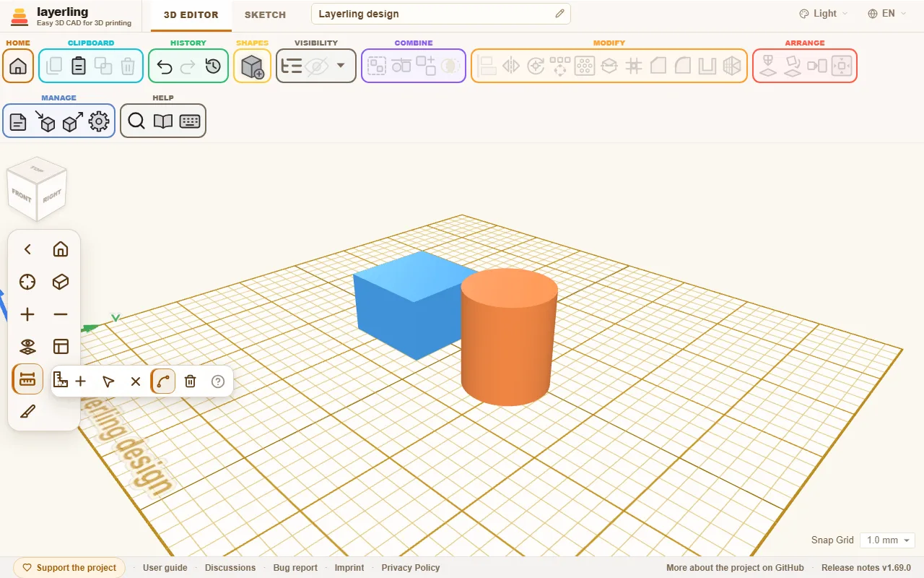Image resolution: width=924 pixels, height=578 pixels.
Task: Click the paste clipboard icon
Action: (79, 66)
